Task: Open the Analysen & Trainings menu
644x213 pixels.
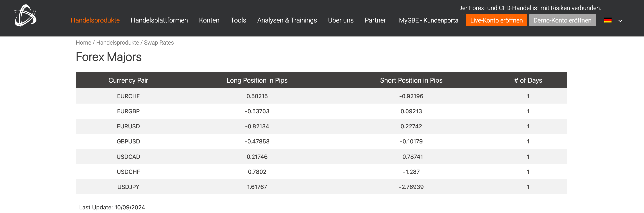Action: pyautogui.click(x=287, y=20)
